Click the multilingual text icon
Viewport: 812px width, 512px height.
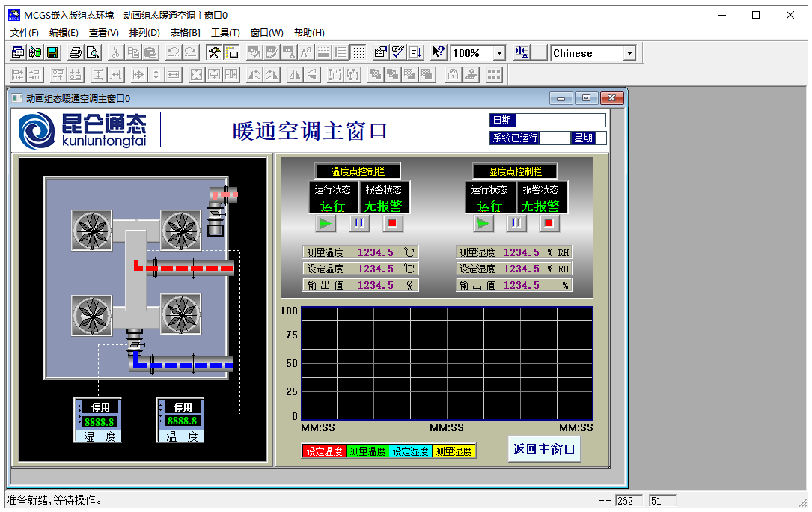pos(522,52)
